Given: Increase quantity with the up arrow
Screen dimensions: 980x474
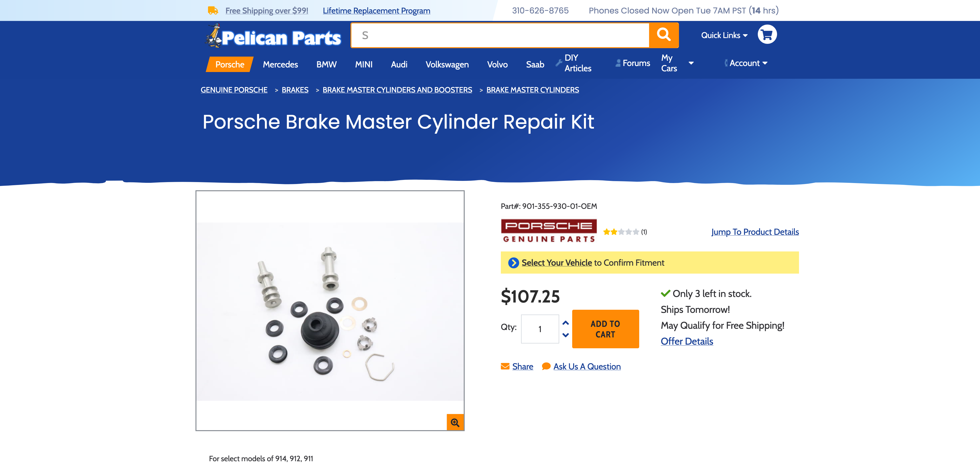Looking at the screenshot, I should [x=566, y=323].
